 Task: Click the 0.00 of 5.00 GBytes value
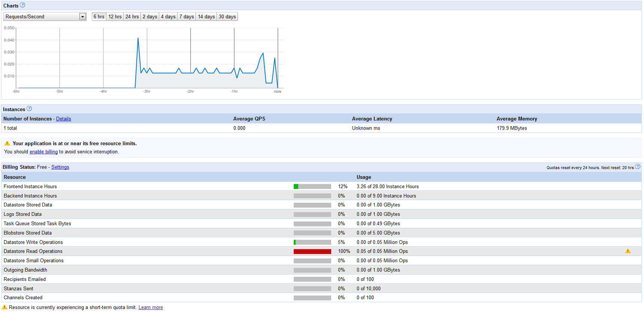pos(378,233)
